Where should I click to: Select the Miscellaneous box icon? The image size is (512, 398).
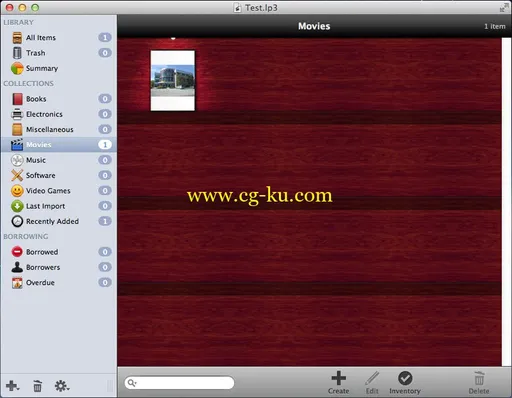click(17, 130)
